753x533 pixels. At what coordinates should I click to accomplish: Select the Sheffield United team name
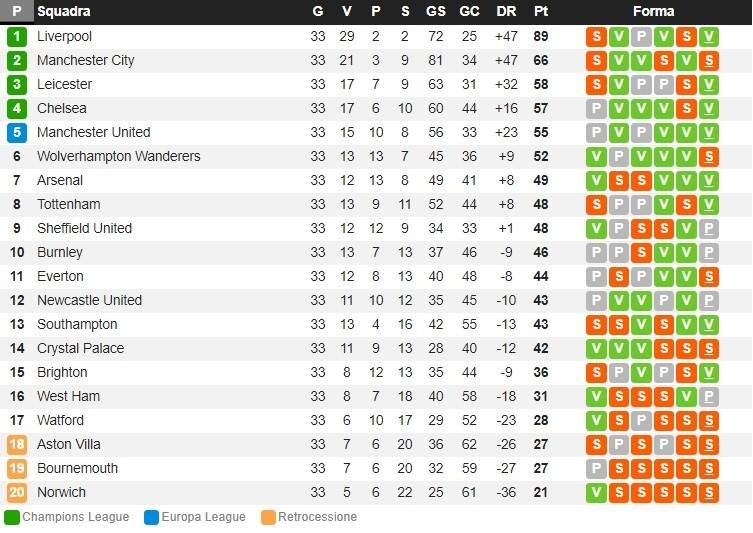click(x=84, y=228)
